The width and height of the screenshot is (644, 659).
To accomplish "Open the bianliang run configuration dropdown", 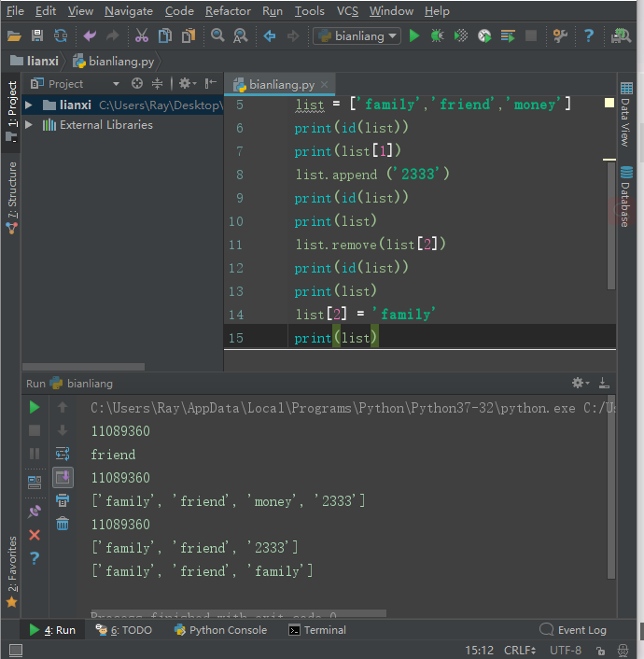I will tap(357, 36).
